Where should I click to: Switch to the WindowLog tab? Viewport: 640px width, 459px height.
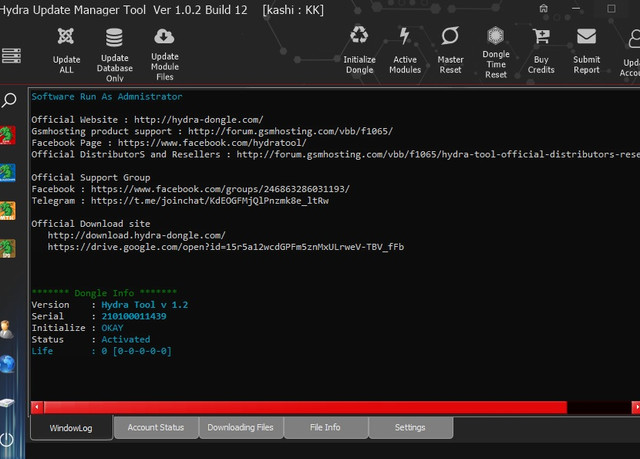coord(71,428)
